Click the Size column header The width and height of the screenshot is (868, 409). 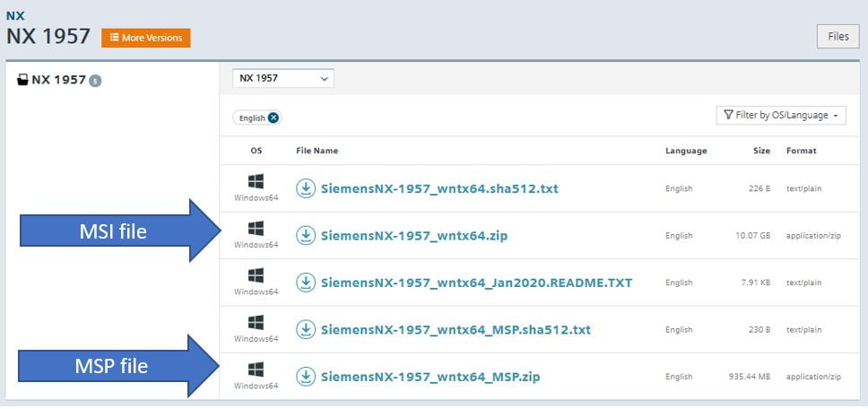pyautogui.click(x=761, y=151)
